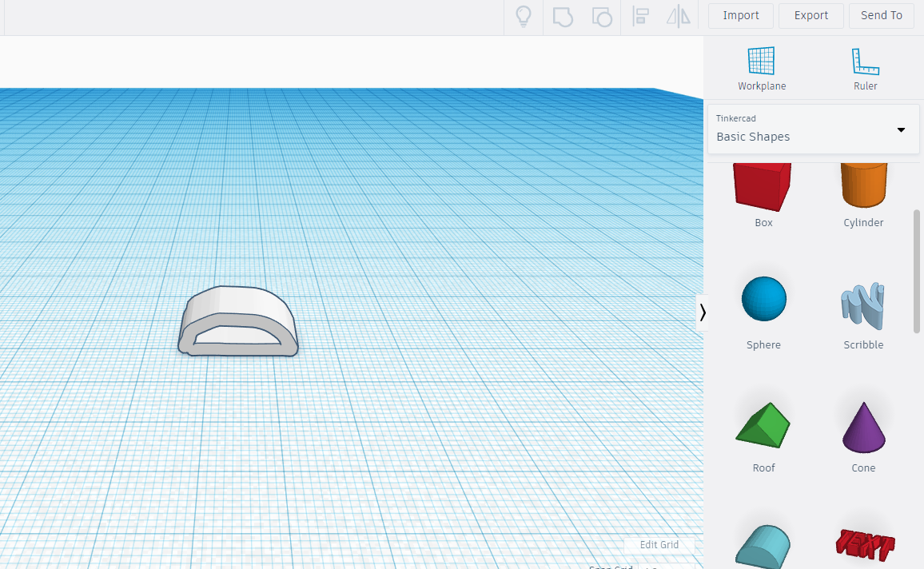Image resolution: width=924 pixels, height=569 pixels.
Task: Select the purple Cone shape
Action: 864,428
